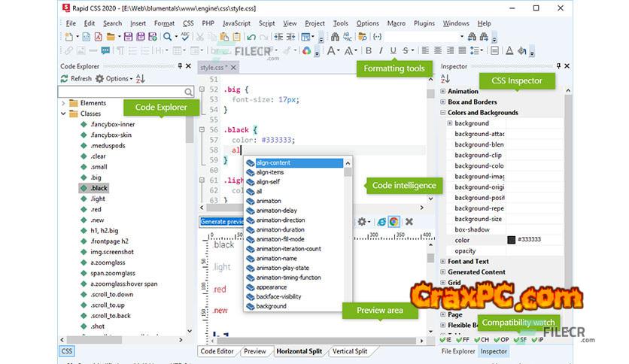Click the Italic formatting icon

[x=381, y=51]
